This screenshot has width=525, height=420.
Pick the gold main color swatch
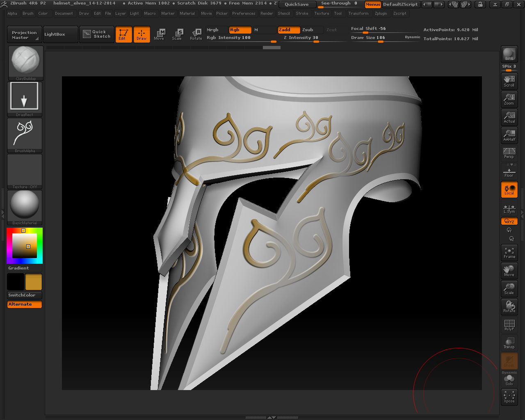tap(34, 282)
